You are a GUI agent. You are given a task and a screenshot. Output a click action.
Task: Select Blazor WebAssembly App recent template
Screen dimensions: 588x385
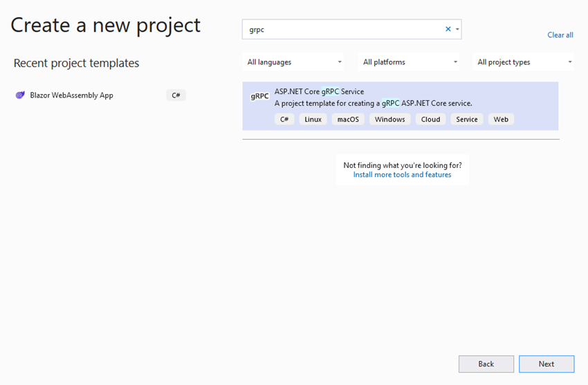[100, 95]
